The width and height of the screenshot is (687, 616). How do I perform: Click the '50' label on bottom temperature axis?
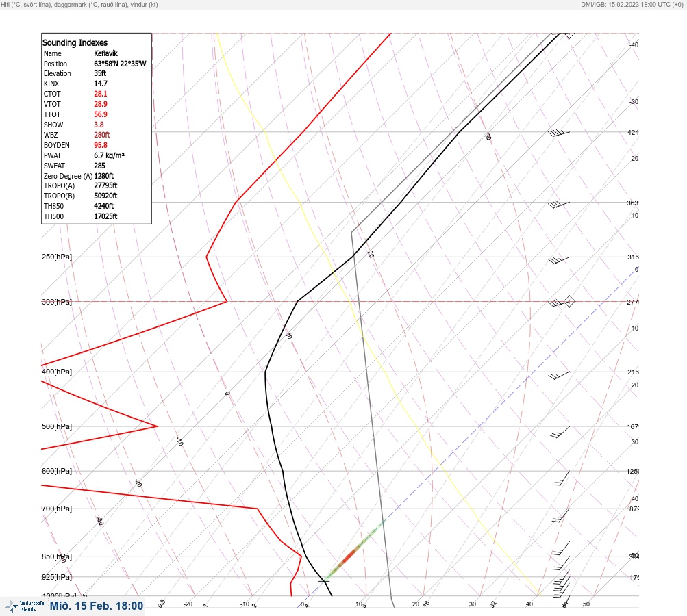586,604
